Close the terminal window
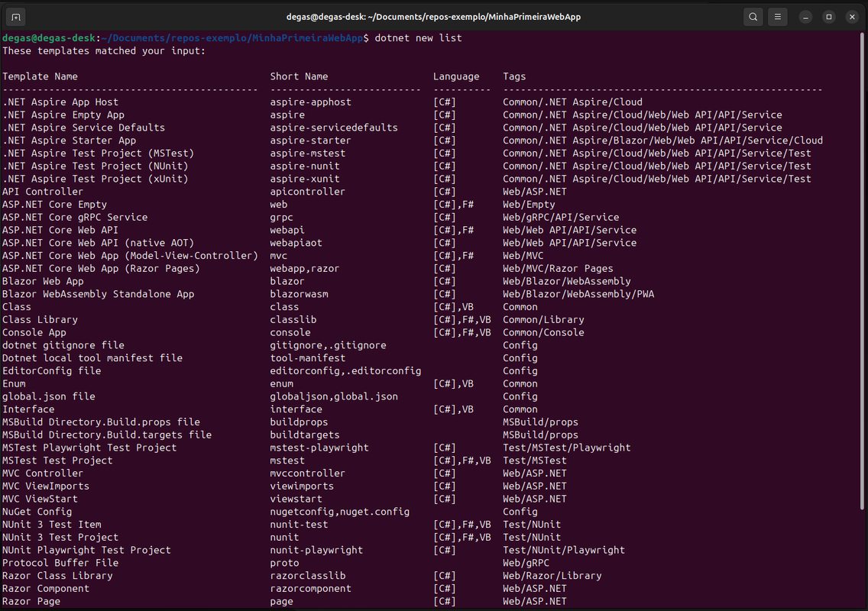This screenshot has width=868, height=611. coord(852,17)
